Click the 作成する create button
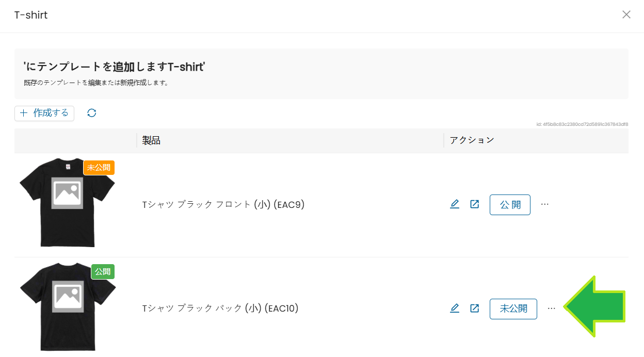The image size is (644, 357). coord(44,113)
